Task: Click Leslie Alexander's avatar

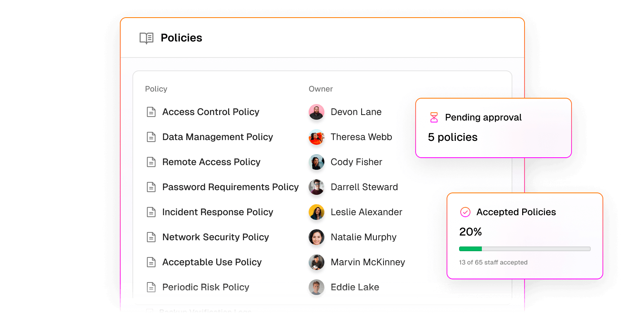Action: click(x=317, y=212)
